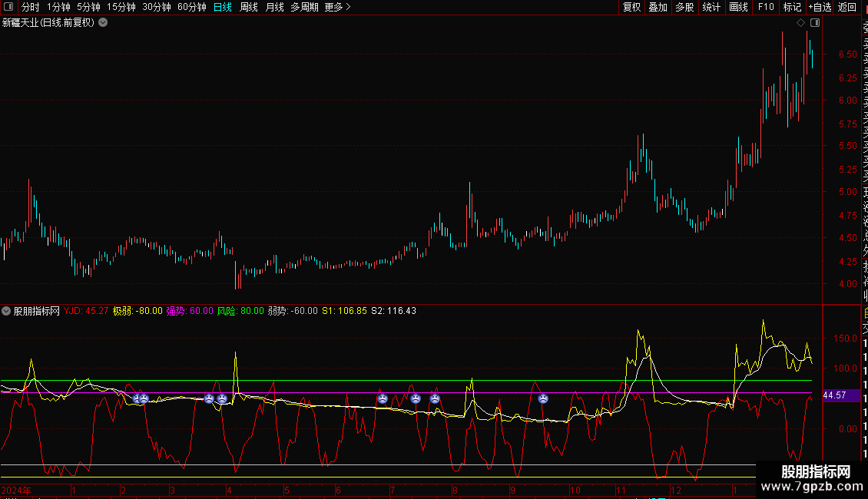Click the 返回 back button
Image resolution: width=868 pixels, height=499 pixels.
click(847, 7)
